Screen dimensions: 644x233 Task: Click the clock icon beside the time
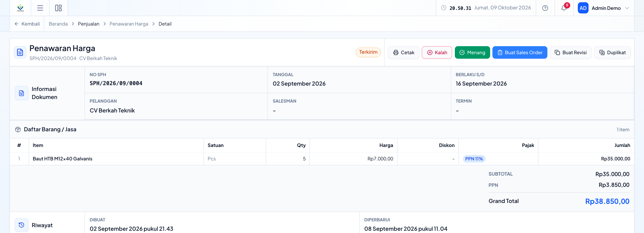click(443, 8)
